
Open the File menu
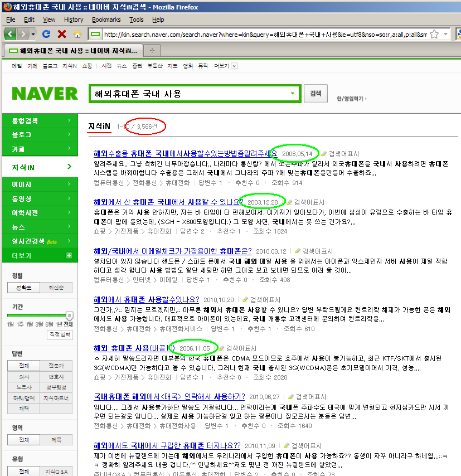click(x=11, y=20)
